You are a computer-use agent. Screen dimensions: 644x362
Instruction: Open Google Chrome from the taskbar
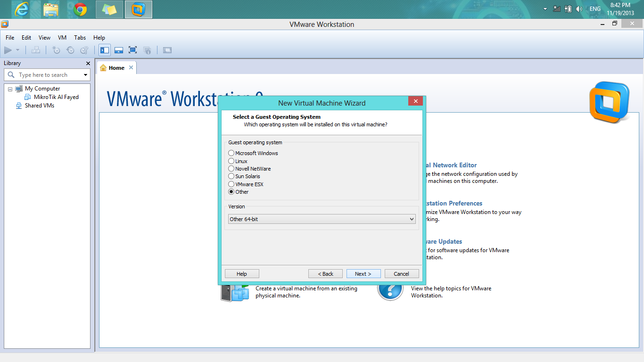[x=80, y=9]
